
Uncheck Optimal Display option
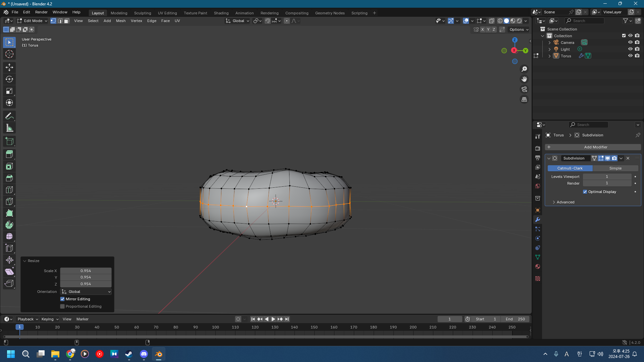[x=585, y=192]
